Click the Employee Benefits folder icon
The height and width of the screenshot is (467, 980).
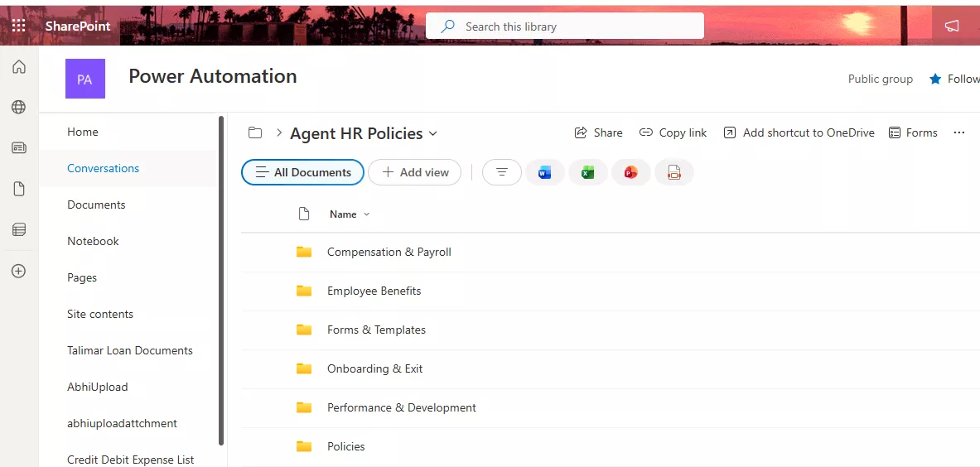pos(304,291)
